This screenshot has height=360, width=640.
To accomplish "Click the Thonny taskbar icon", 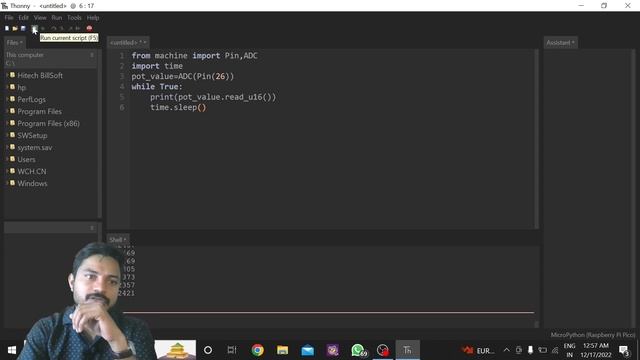I will 407,350.
